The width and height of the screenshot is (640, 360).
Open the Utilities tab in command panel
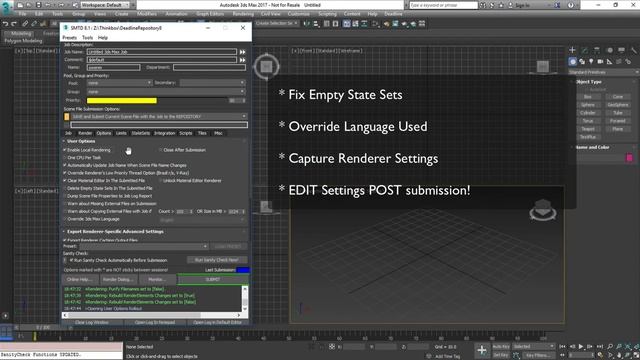tap(633, 50)
